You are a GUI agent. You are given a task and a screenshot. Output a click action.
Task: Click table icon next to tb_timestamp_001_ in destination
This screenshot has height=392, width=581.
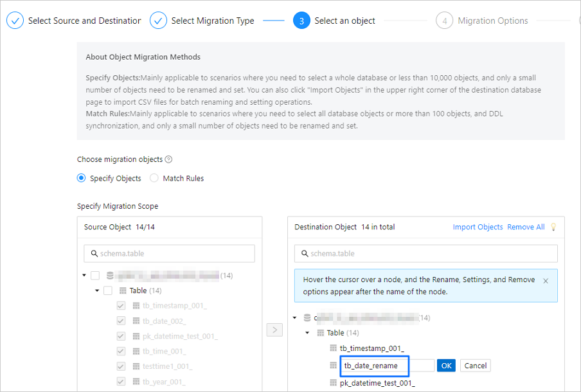click(333, 348)
